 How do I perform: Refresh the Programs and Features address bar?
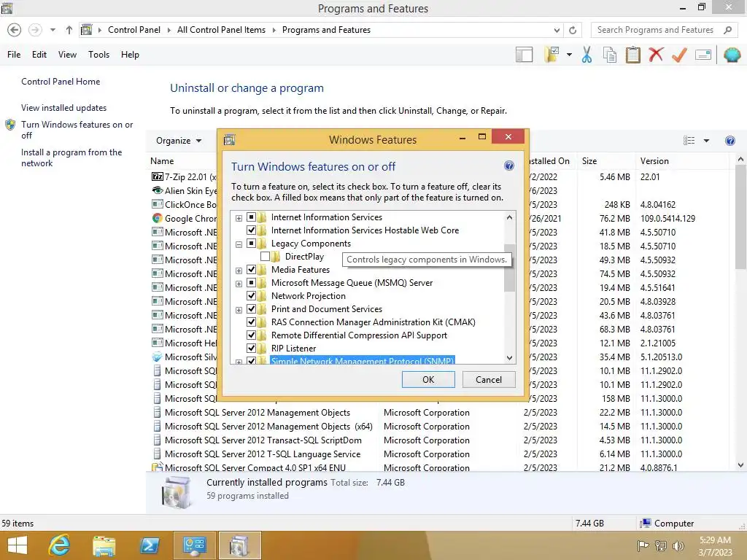pos(573,30)
